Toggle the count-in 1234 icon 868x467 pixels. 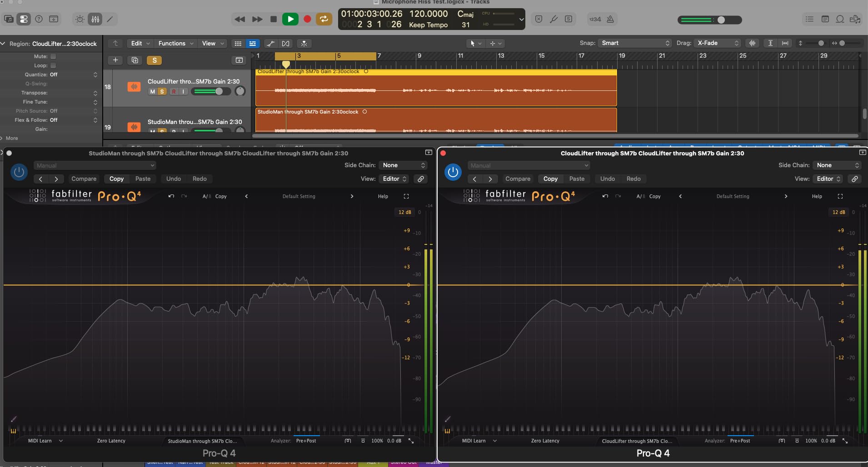[595, 19]
